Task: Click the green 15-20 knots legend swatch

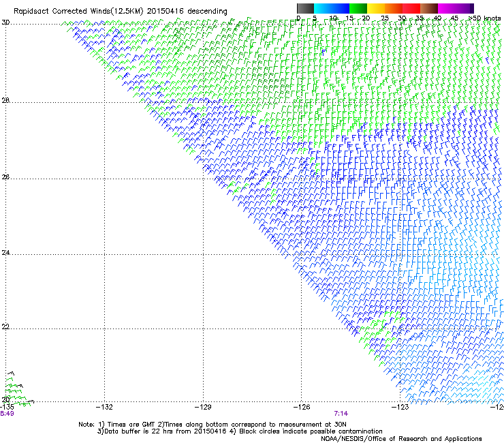Action: click(358, 8)
